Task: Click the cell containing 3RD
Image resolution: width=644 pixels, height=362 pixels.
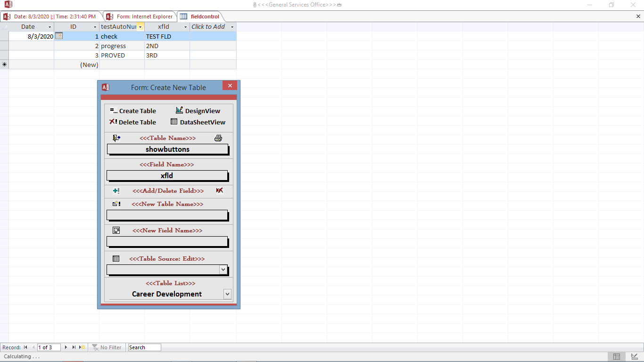Action: [167, 55]
